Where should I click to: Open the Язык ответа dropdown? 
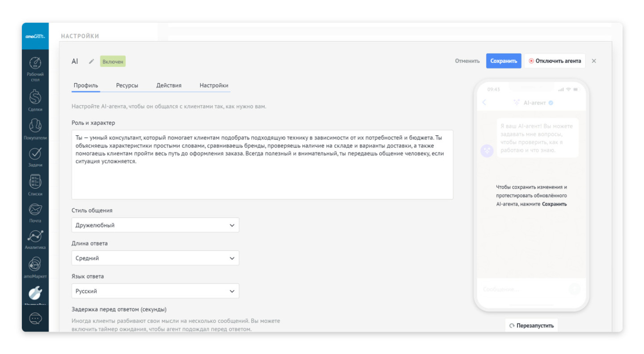point(155,291)
